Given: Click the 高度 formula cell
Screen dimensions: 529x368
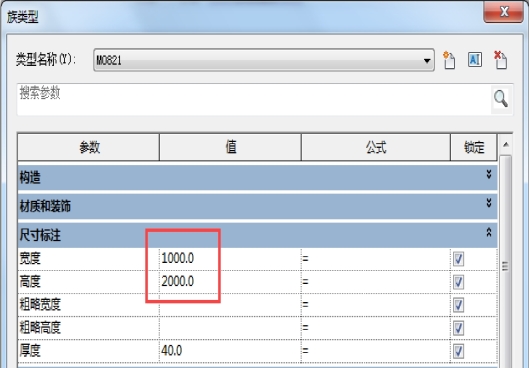Looking at the screenshot, I should 375,282.
